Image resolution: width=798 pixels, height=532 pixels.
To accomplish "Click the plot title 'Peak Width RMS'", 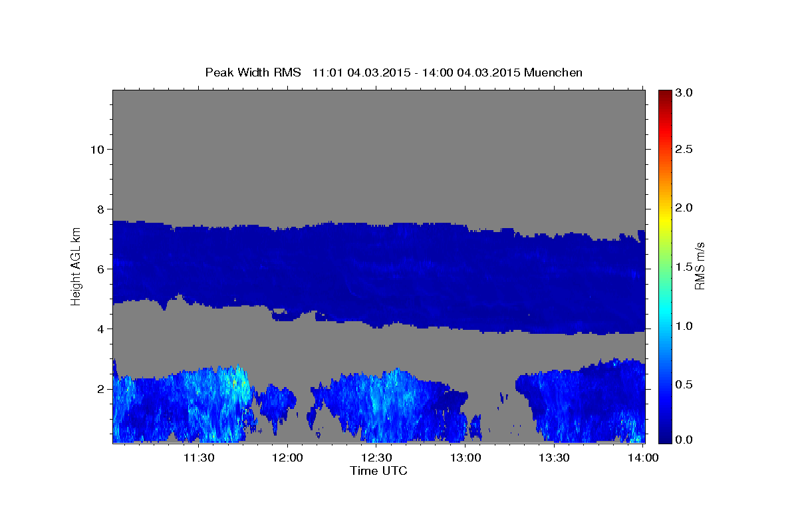I will tap(253, 72).
